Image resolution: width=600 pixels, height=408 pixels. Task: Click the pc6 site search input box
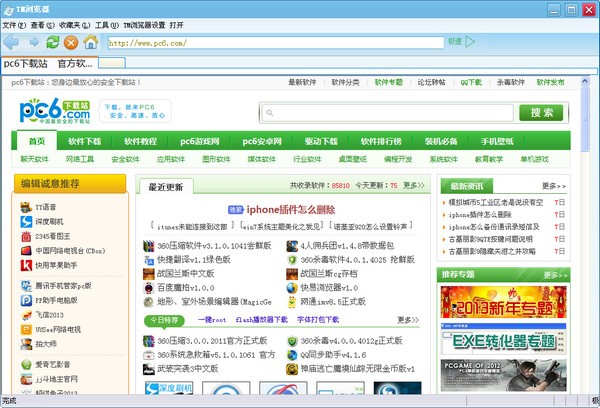tap(387, 113)
